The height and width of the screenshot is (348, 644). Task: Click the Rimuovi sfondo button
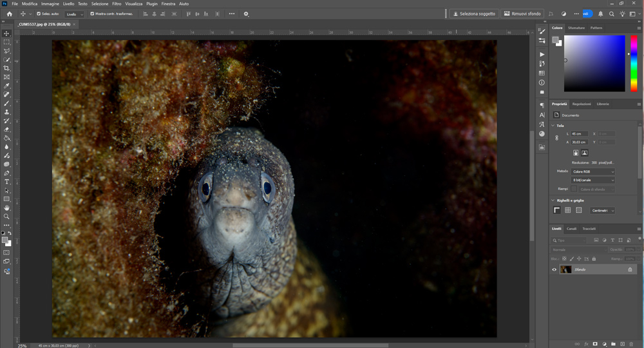[522, 14]
